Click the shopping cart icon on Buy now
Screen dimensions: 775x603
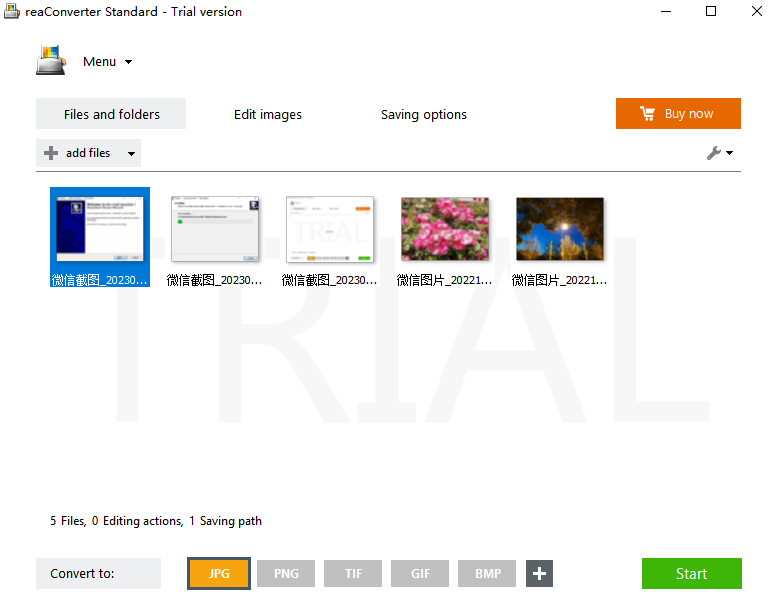coord(648,114)
